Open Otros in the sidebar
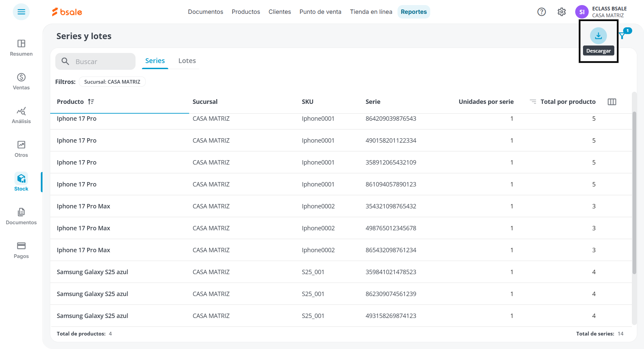The width and height of the screenshot is (644, 349). click(x=21, y=149)
